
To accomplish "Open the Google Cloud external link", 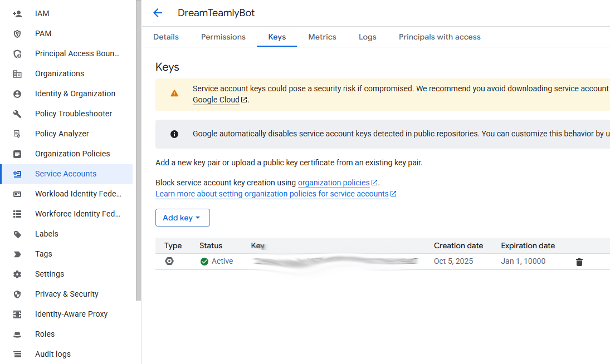I will [216, 100].
